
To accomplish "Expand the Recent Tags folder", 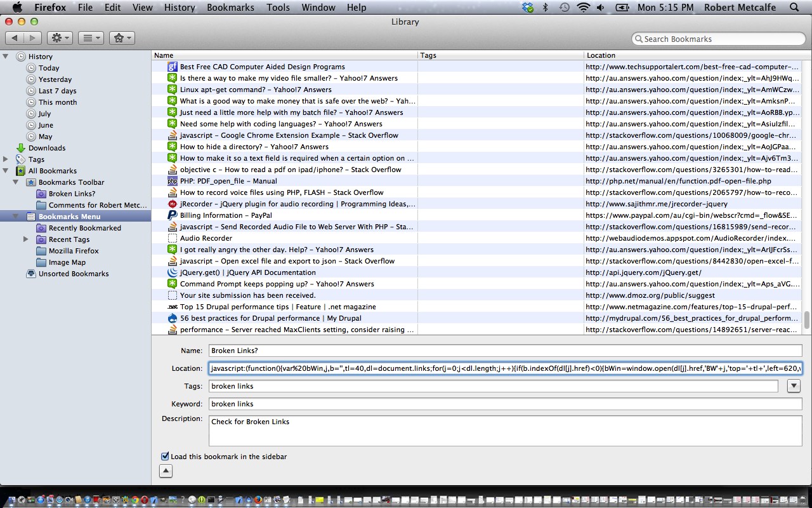I will [x=26, y=239].
